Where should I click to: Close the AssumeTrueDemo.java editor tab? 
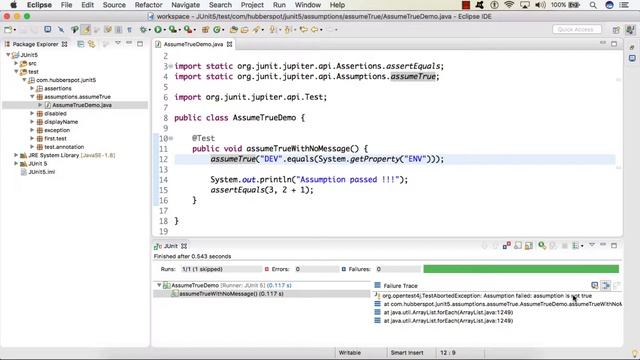[x=229, y=44]
